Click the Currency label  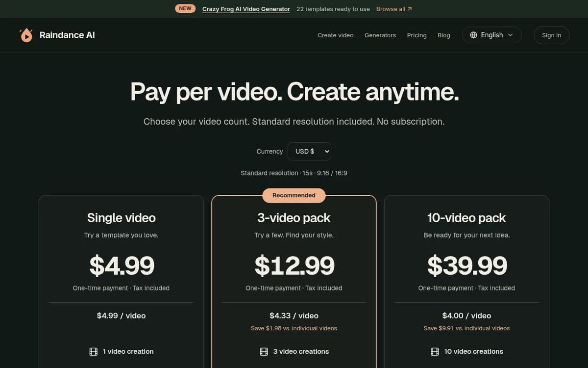[x=269, y=152]
